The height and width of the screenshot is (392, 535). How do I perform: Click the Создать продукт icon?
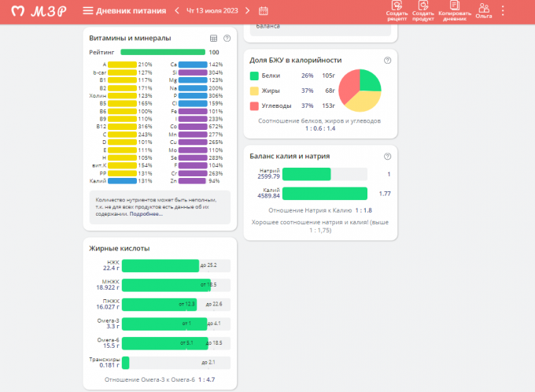423,11
